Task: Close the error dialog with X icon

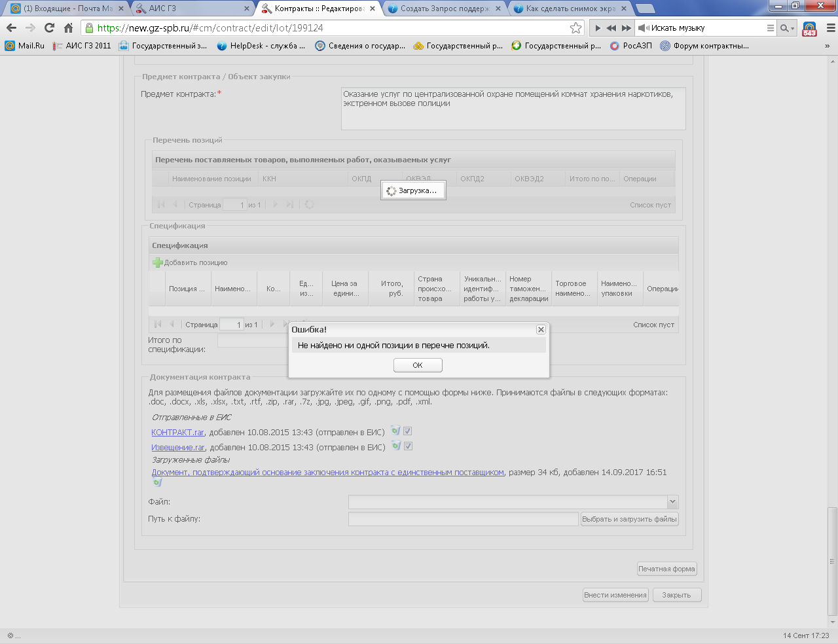Action: click(x=541, y=330)
